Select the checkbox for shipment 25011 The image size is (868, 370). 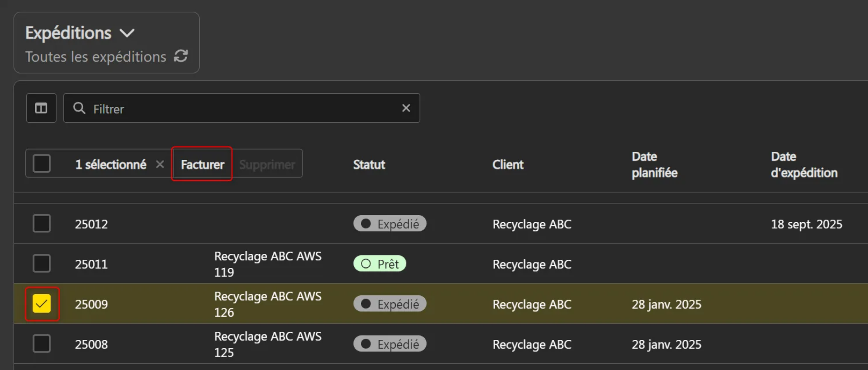tap(42, 264)
